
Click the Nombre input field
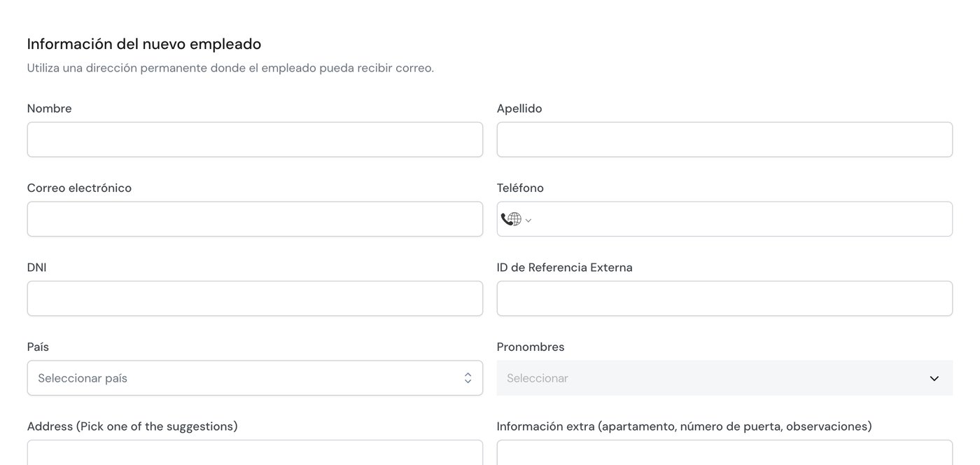coord(255,140)
